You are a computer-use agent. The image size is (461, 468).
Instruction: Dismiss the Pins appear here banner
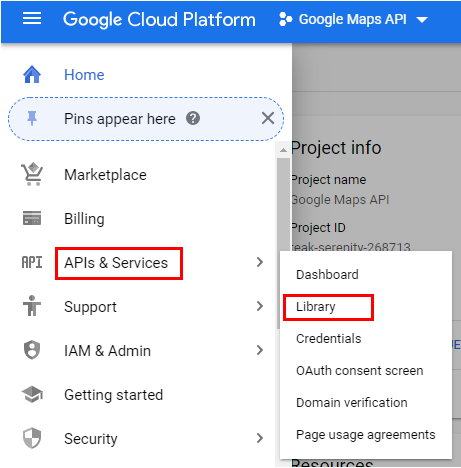tap(268, 118)
